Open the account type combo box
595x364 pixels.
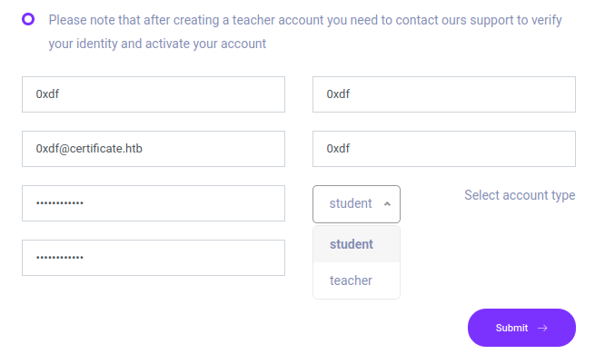(356, 204)
